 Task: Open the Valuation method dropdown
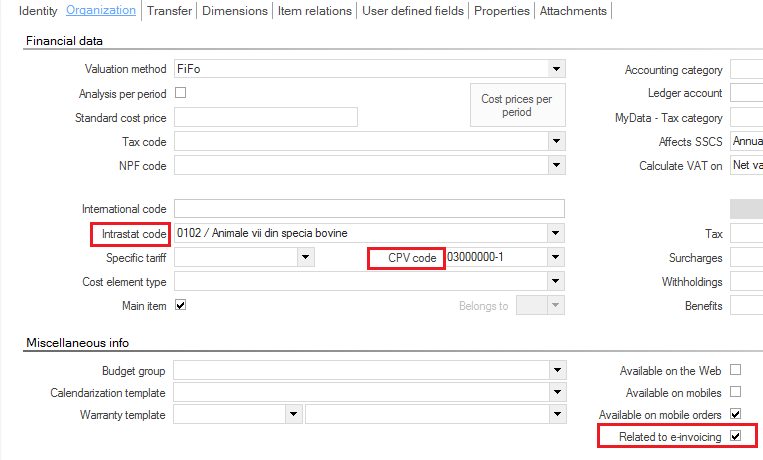click(x=556, y=69)
